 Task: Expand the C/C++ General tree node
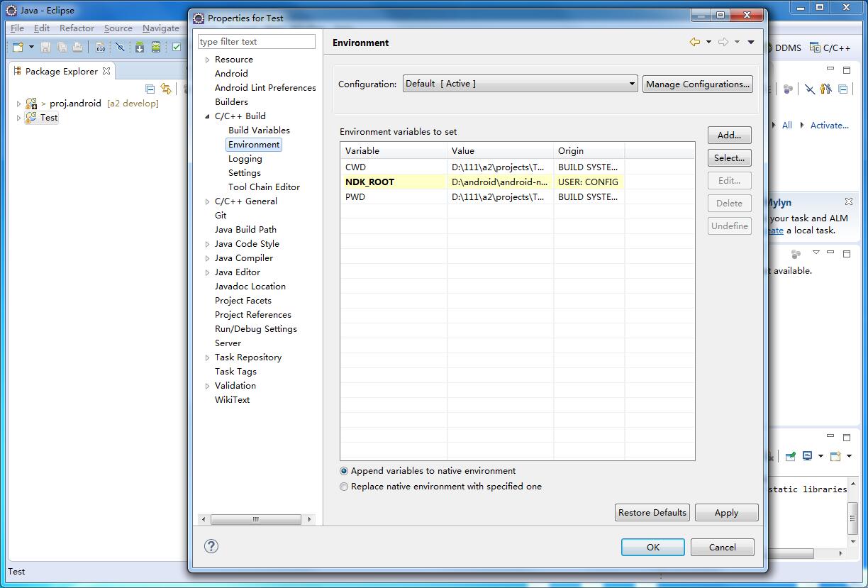coord(207,201)
